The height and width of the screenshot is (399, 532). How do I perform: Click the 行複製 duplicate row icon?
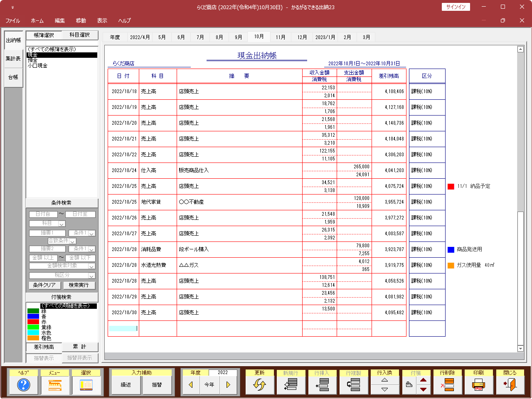tap(353, 385)
